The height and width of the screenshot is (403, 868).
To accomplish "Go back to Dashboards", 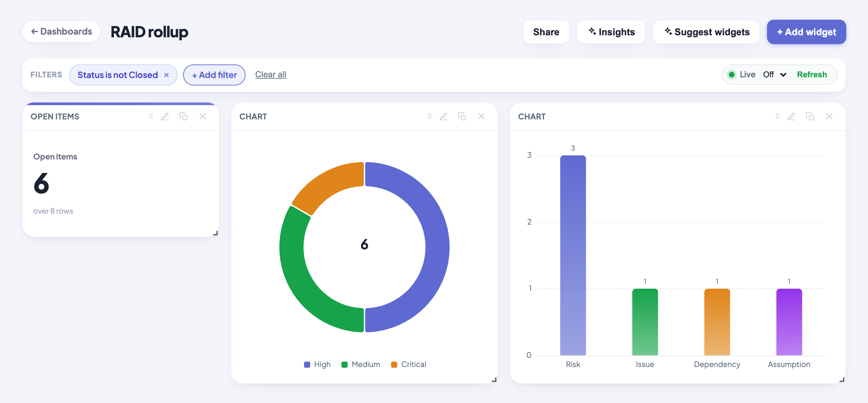I will click(x=61, y=32).
